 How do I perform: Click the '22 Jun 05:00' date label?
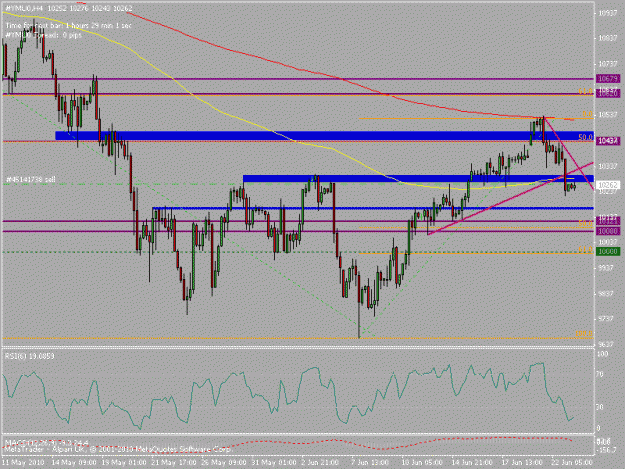coord(572,463)
